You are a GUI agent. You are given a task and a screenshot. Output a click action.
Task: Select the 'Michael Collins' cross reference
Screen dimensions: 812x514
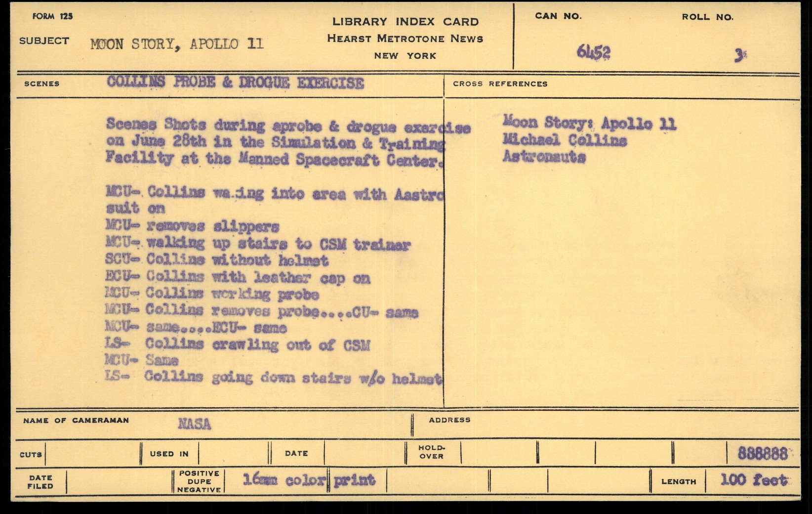point(565,140)
